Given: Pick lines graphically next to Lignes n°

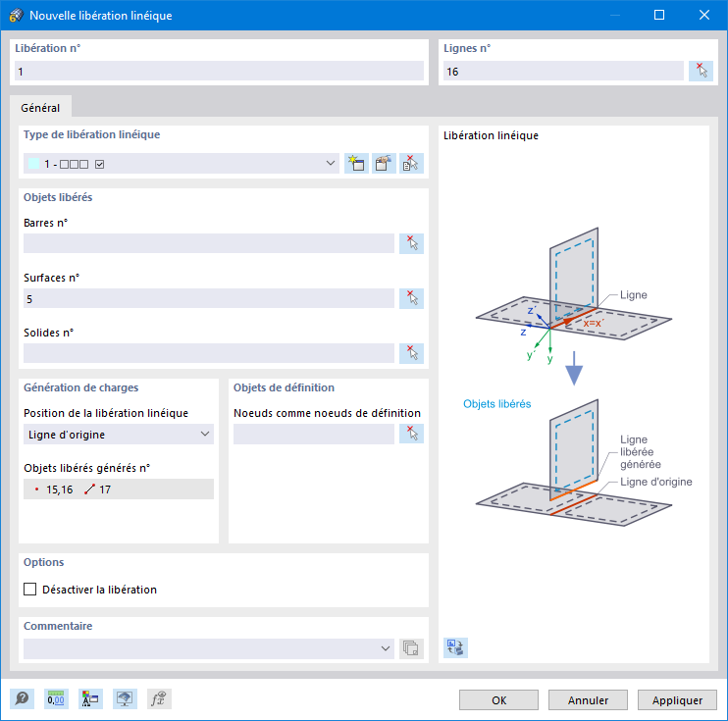Looking at the screenshot, I should [701, 71].
